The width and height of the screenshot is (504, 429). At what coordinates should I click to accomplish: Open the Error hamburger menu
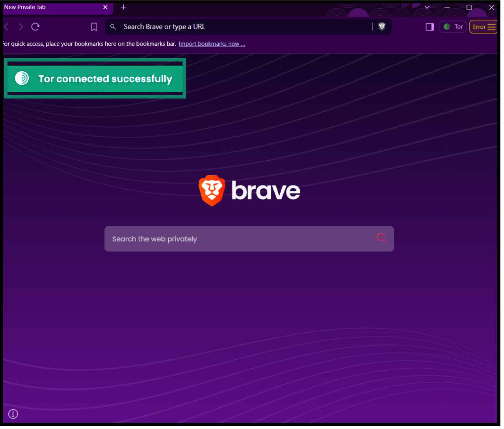[483, 27]
